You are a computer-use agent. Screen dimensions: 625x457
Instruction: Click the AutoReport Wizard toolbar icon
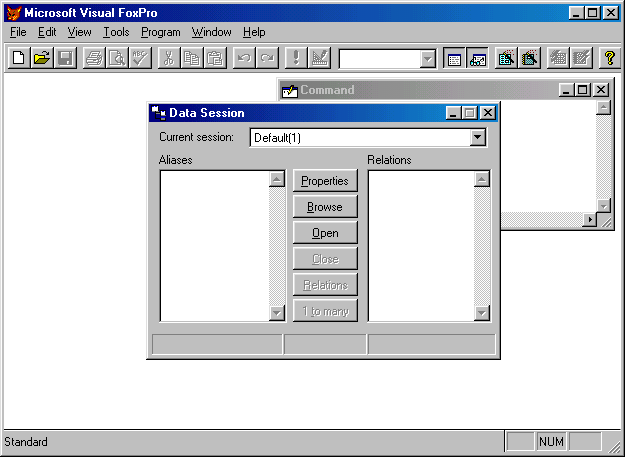click(x=581, y=58)
